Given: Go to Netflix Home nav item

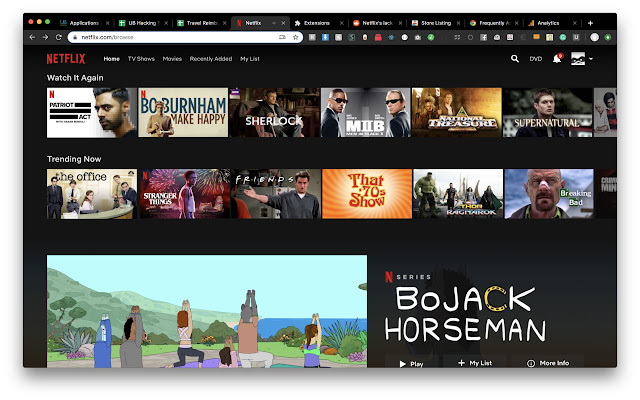Looking at the screenshot, I should tap(111, 59).
